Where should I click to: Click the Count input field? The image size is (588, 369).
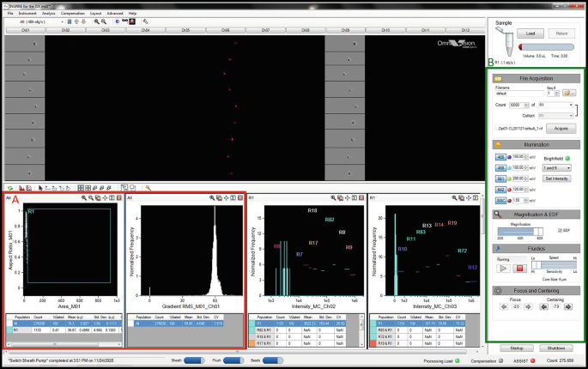515,103
